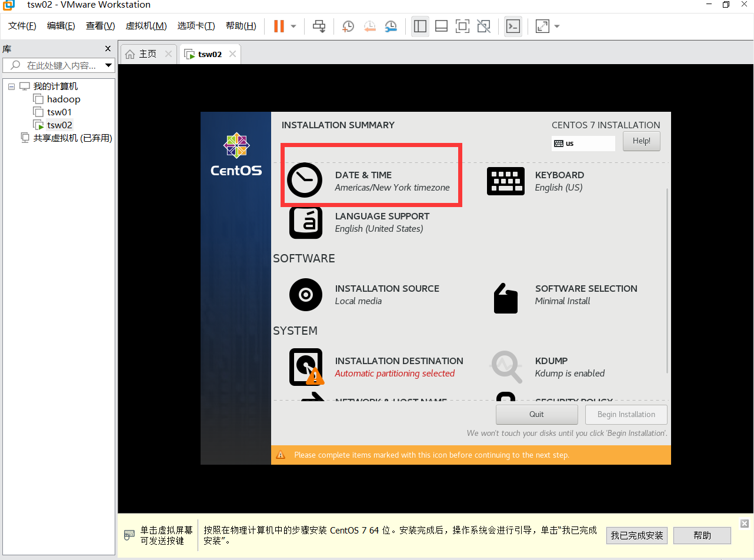
Task: Click the Unity mode toolbar icon
Action: [483, 26]
